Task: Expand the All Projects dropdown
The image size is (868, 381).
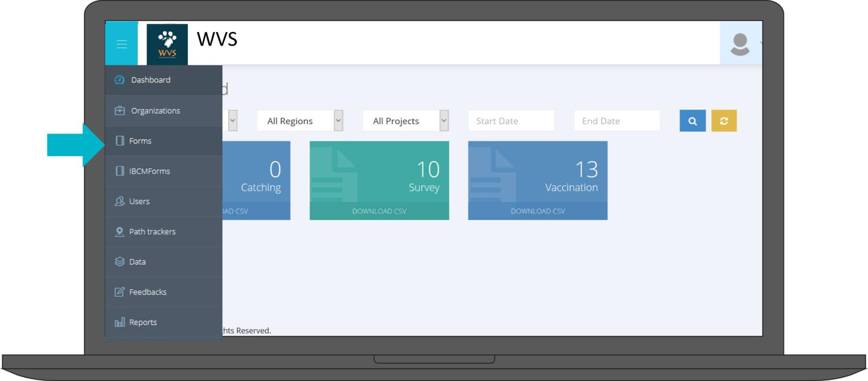Action: coord(406,120)
